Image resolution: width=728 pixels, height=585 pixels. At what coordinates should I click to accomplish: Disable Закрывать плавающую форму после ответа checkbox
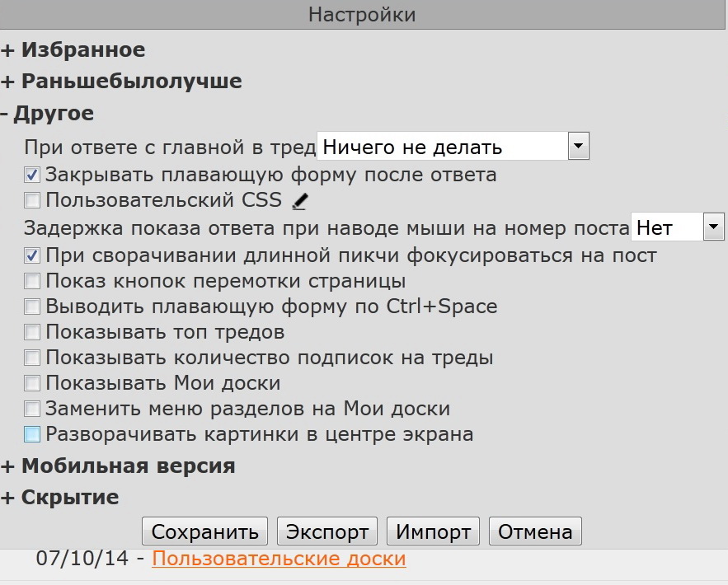32,175
